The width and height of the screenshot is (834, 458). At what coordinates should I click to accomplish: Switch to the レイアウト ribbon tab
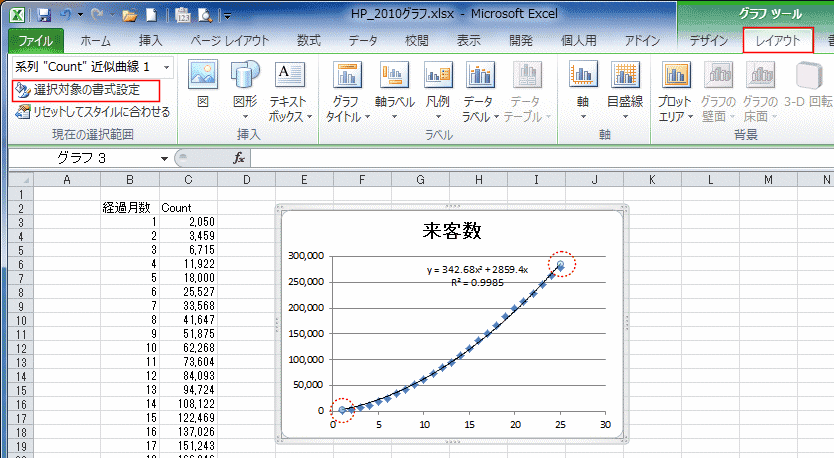778,41
